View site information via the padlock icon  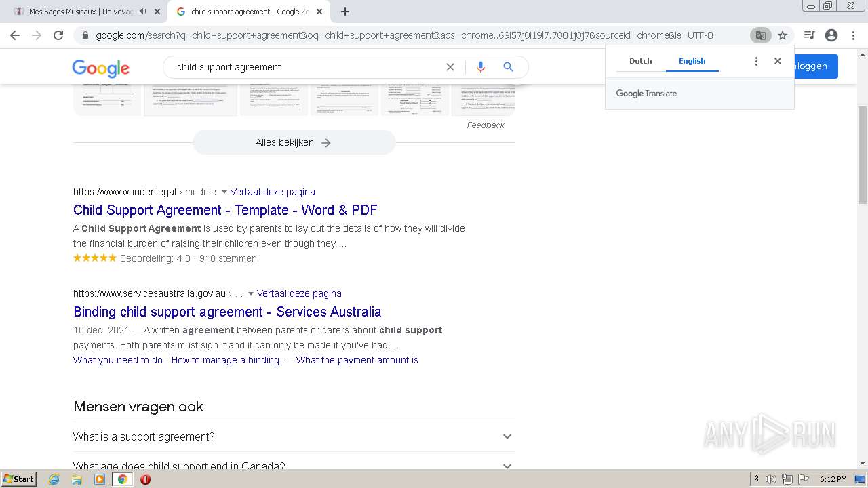[85, 35]
